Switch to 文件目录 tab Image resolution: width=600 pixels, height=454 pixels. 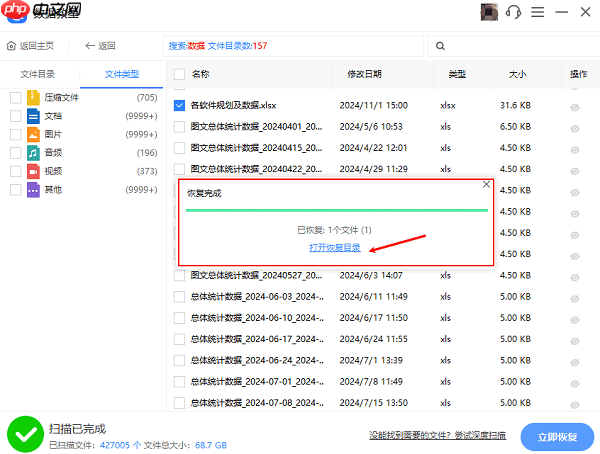click(x=38, y=74)
